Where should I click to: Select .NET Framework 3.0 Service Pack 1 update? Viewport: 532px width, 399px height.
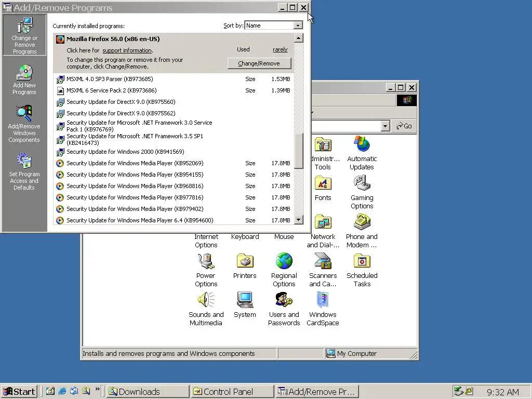[174, 126]
